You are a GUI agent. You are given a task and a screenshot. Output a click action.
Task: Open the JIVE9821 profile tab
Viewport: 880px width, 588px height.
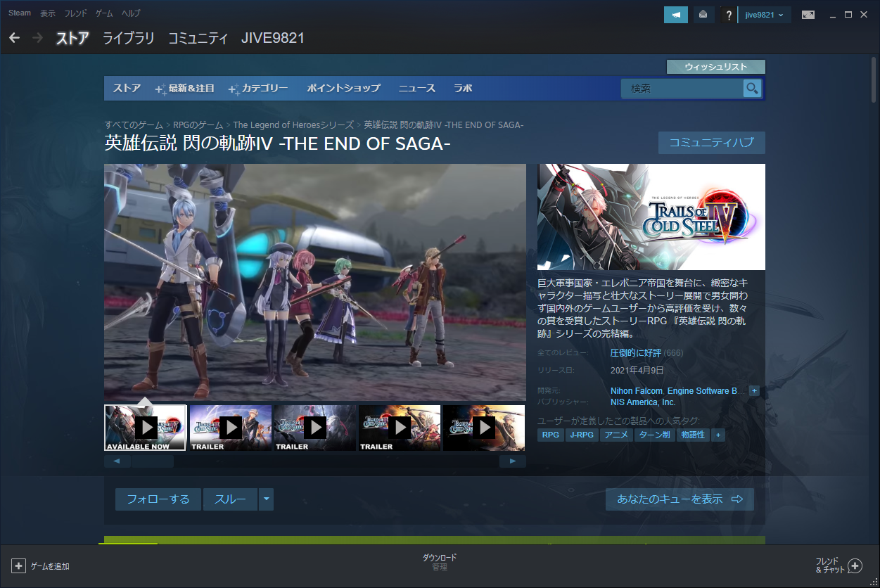[273, 38]
